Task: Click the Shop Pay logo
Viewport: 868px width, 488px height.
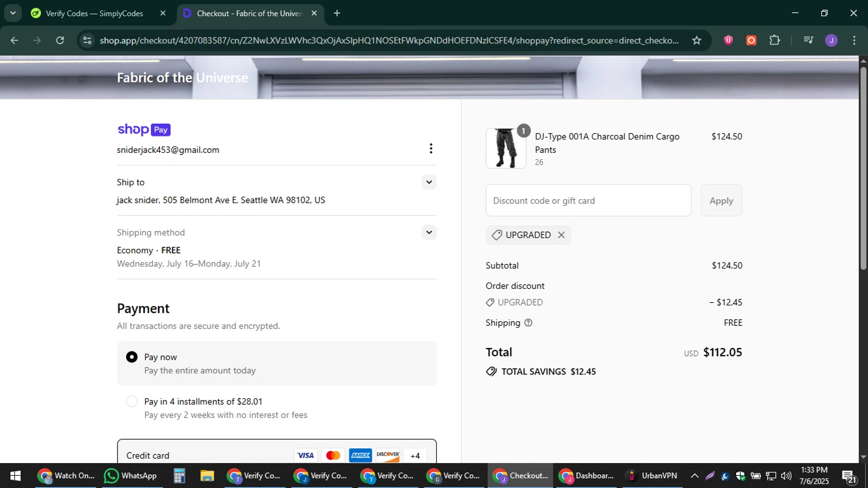Action: [144, 130]
